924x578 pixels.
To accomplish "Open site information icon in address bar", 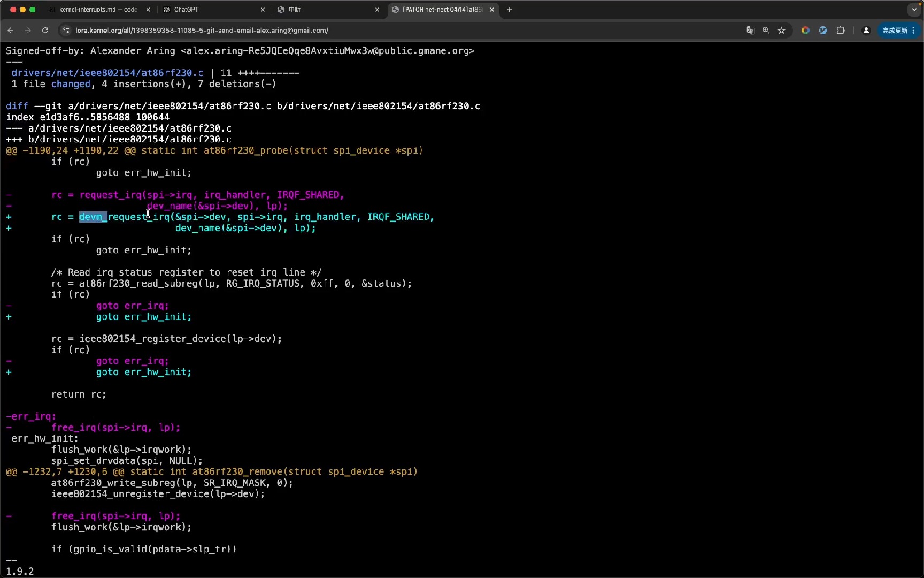I will pos(66,31).
